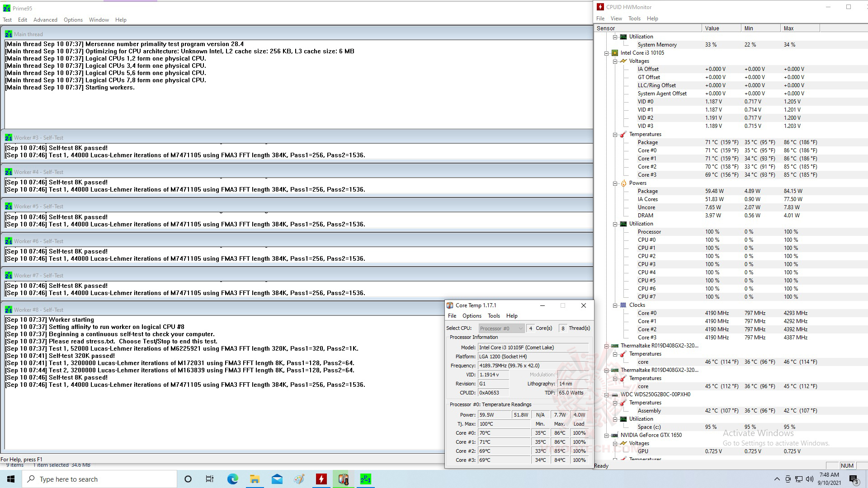Open File Explorer from taskbar
Image resolution: width=868 pixels, height=488 pixels.
255,479
